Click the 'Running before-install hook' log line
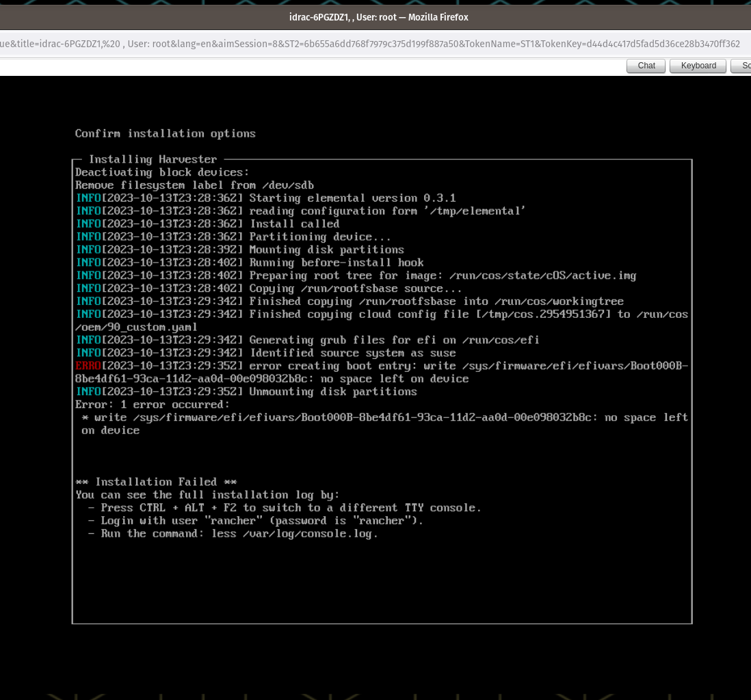Viewport: 751px width, 700px height. pyautogui.click(x=250, y=263)
